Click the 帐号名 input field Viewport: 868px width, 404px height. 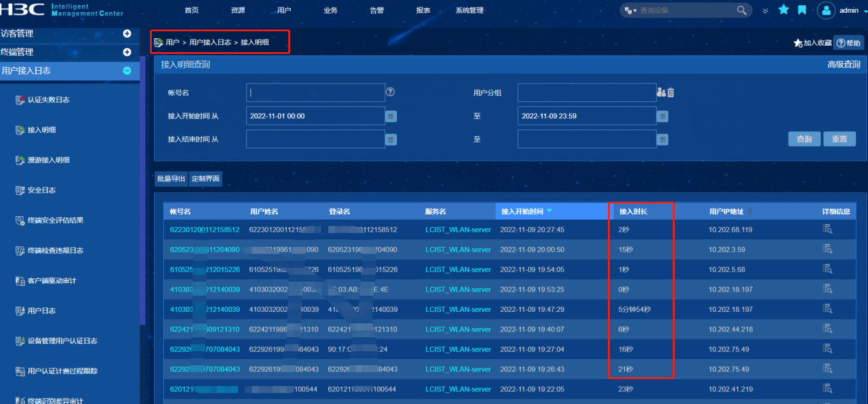click(316, 92)
